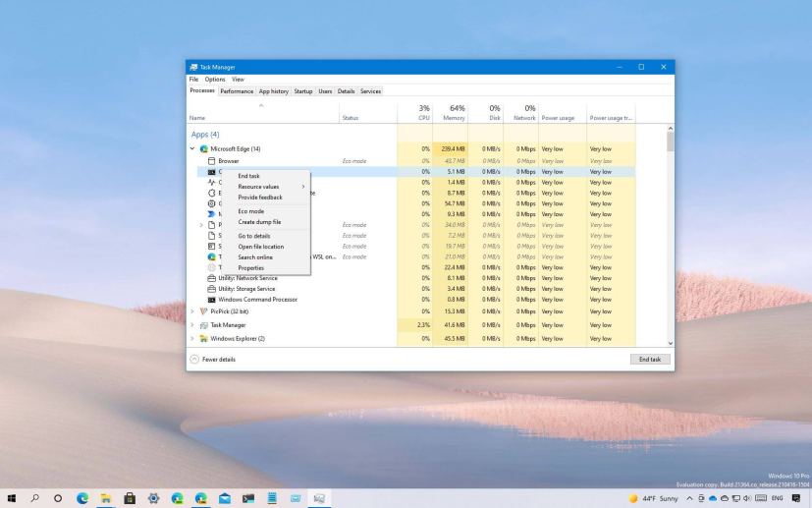Screen dimensions: 812x508
Task: Choose Go to details
Action: (x=266, y=236)
